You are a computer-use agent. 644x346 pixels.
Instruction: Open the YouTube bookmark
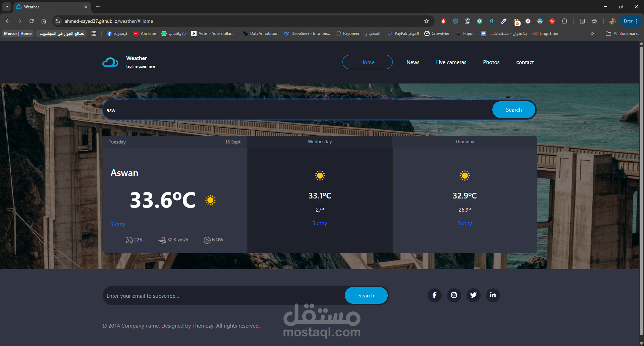click(145, 34)
